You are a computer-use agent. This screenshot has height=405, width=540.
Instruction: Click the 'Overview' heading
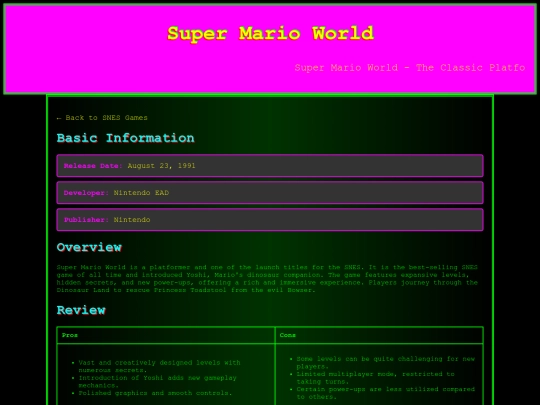(x=89, y=247)
